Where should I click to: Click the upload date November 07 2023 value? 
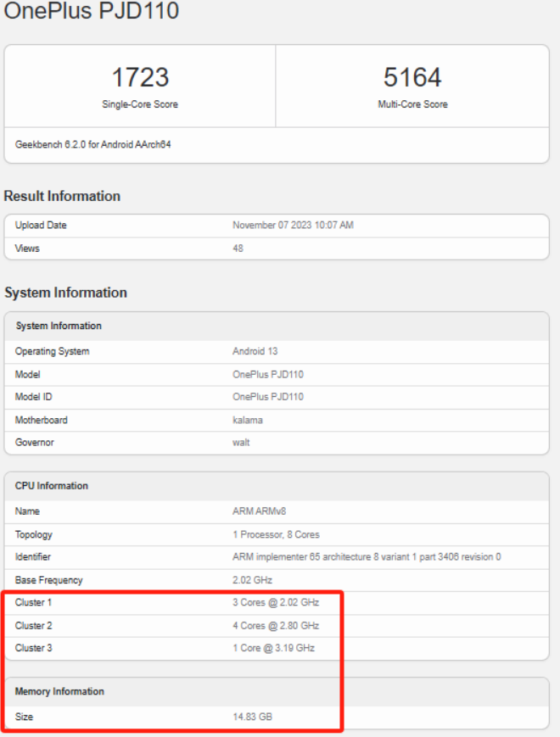click(x=293, y=226)
